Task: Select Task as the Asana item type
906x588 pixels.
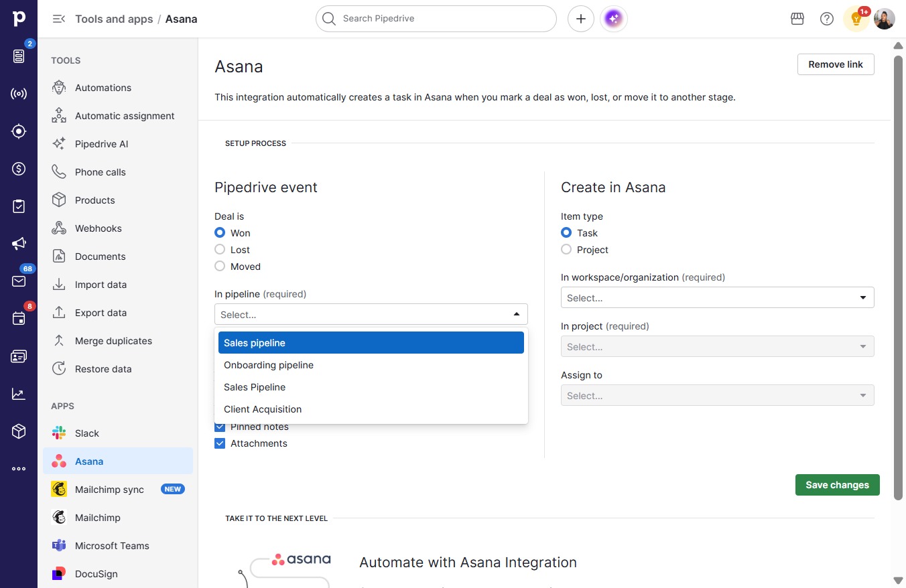Action: click(x=566, y=233)
